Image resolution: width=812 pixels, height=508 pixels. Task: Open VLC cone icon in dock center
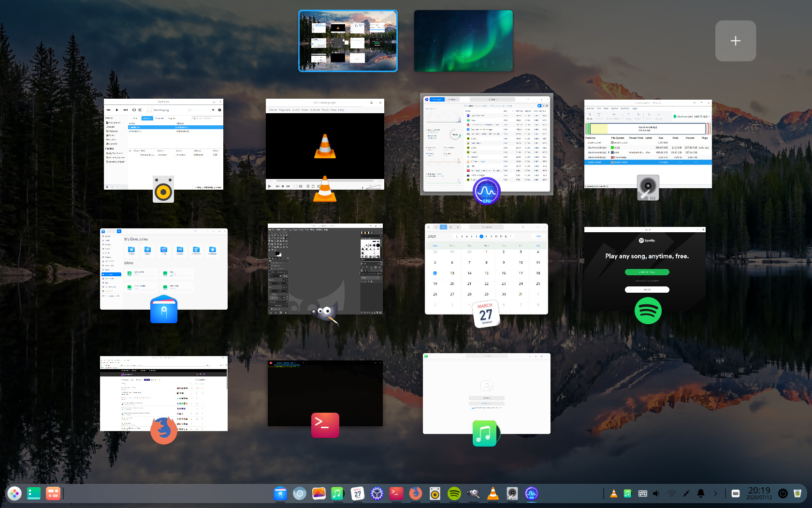click(x=493, y=493)
